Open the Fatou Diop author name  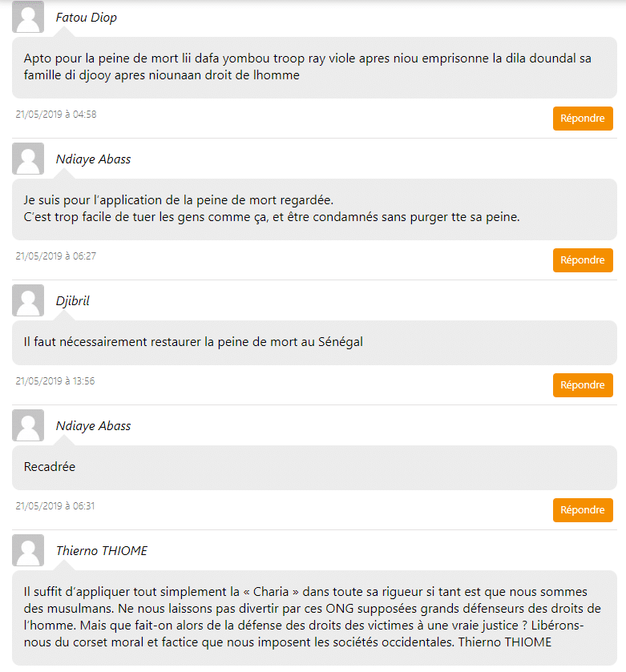pyautogui.click(x=87, y=18)
